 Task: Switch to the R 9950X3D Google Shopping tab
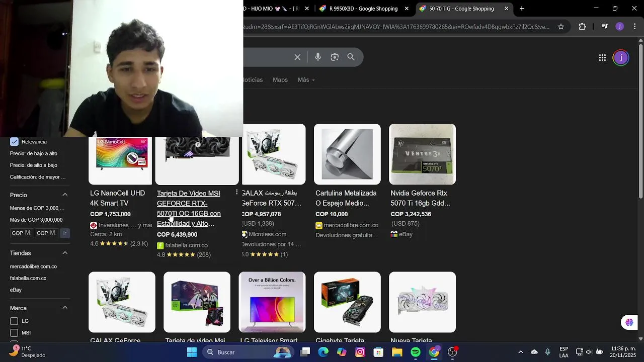pyautogui.click(x=363, y=9)
